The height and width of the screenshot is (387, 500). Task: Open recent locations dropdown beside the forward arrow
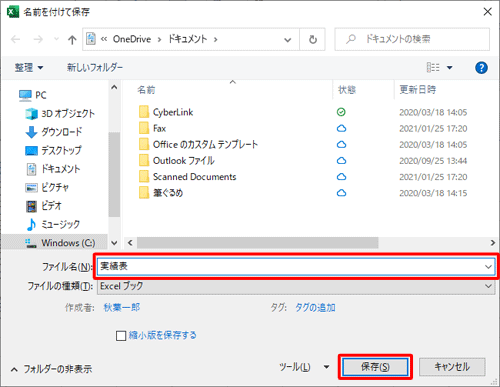point(56,39)
